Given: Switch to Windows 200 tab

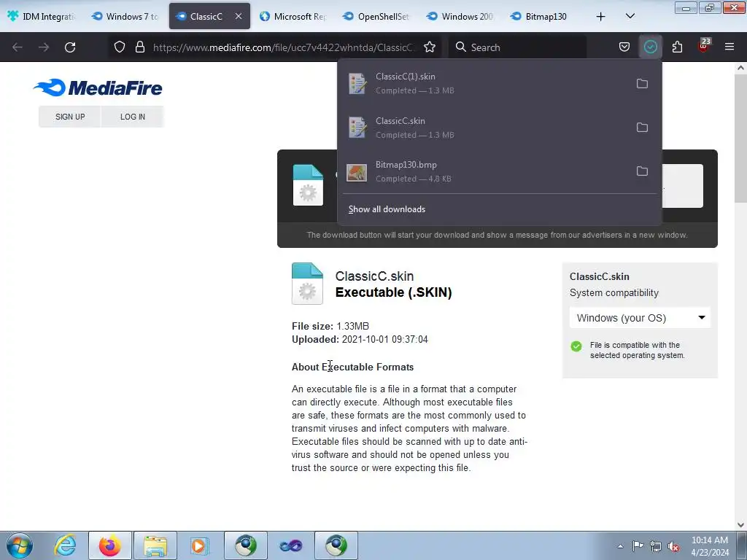Looking at the screenshot, I should pos(461,16).
